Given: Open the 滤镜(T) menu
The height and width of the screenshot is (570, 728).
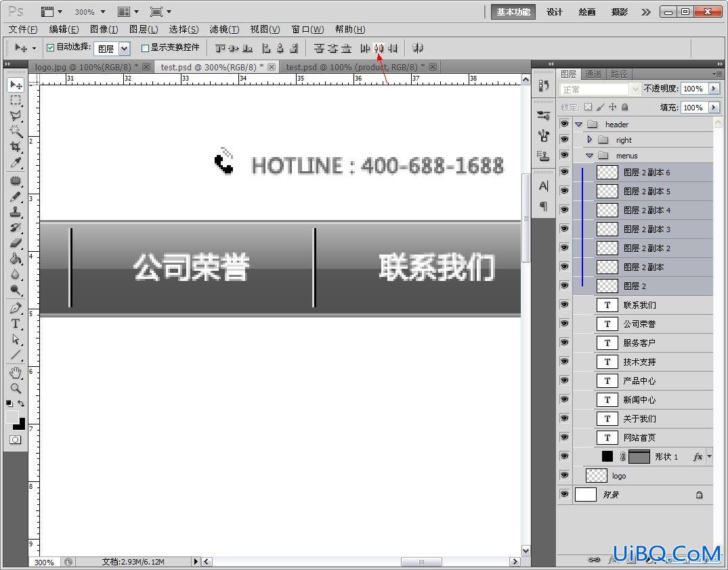Looking at the screenshot, I should [224, 29].
